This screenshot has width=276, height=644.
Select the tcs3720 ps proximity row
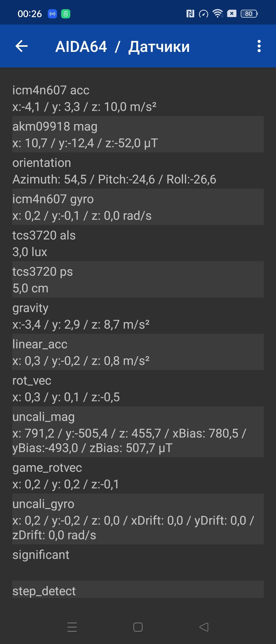tap(138, 280)
